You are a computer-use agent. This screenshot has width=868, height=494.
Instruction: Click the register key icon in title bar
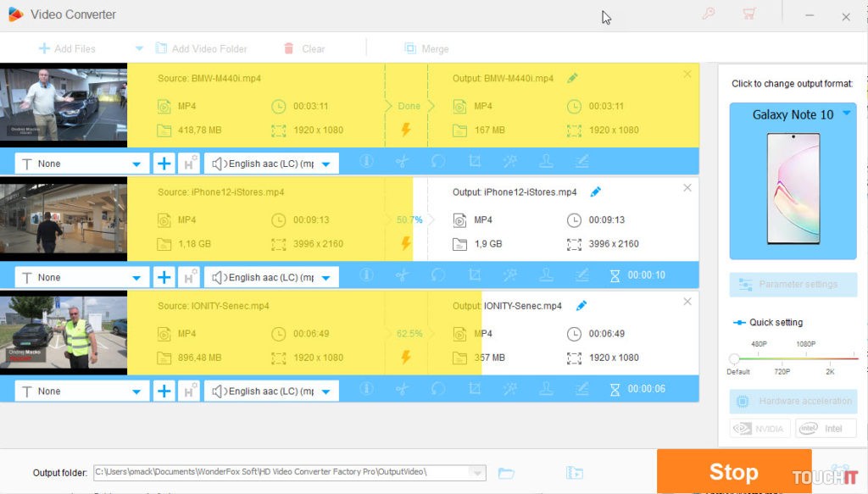709,14
